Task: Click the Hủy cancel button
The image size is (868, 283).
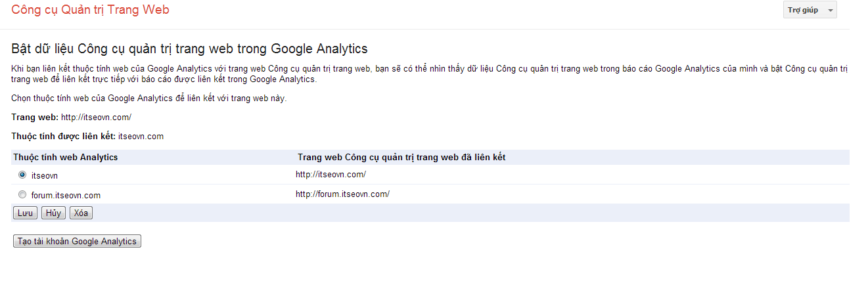Action: 53,213
